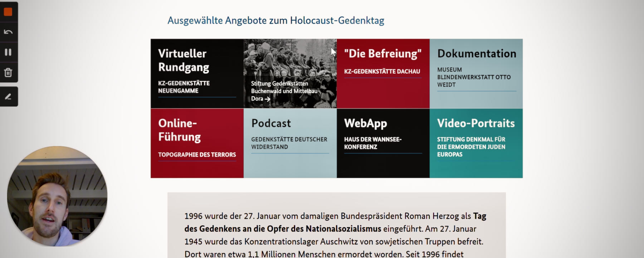The height and width of the screenshot is (258, 644).
Task: Select Museum Blindenwerkstatt Otto Weidt subtitle
Action: (473, 77)
